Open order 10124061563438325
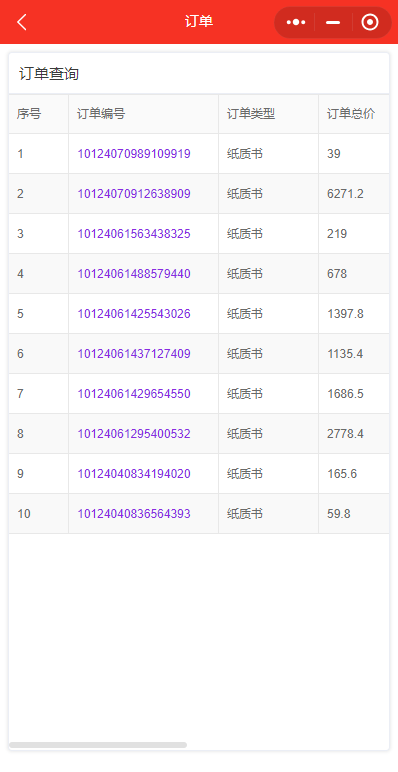Image resolution: width=398 pixels, height=772 pixels. point(134,234)
